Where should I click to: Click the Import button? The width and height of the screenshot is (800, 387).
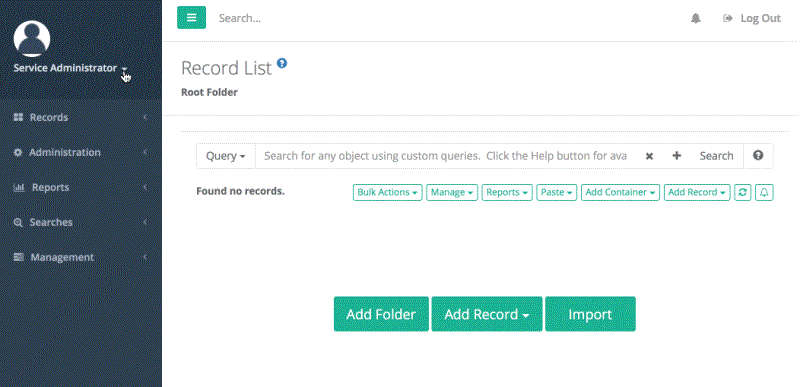coord(590,314)
